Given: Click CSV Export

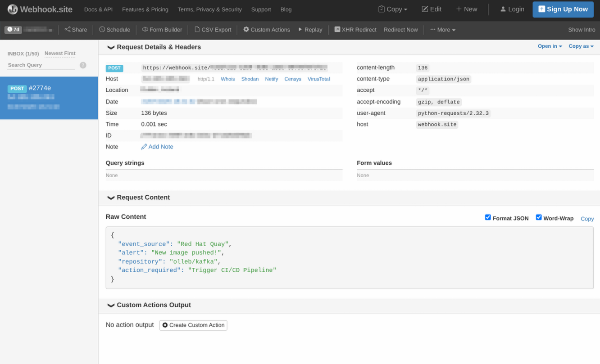Looking at the screenshot, I should 213,30.
